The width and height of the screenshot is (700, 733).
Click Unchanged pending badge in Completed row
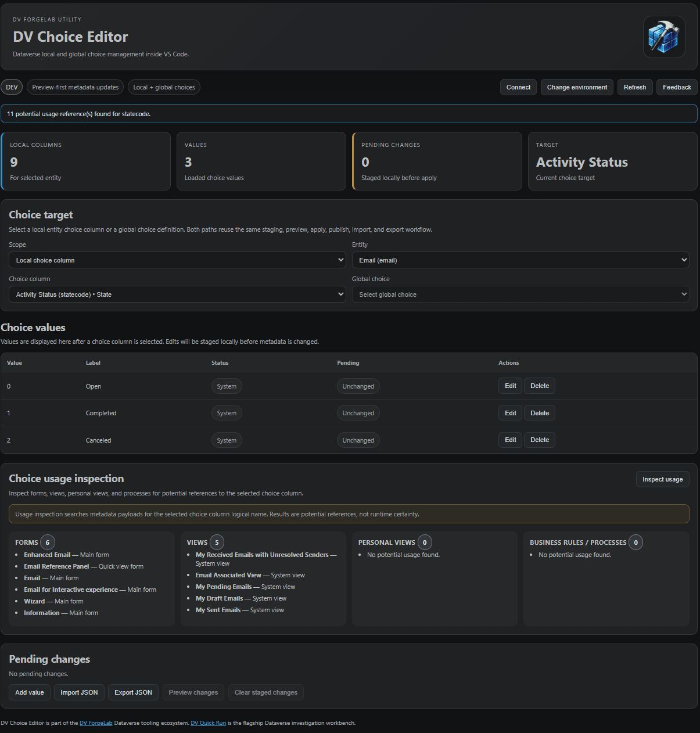[x=358, y=413]
